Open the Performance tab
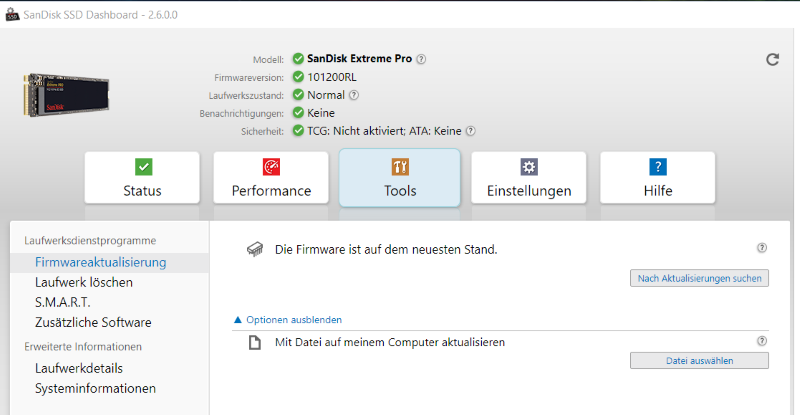The width and height of the screenshot is (800, 415). [271, 178]
